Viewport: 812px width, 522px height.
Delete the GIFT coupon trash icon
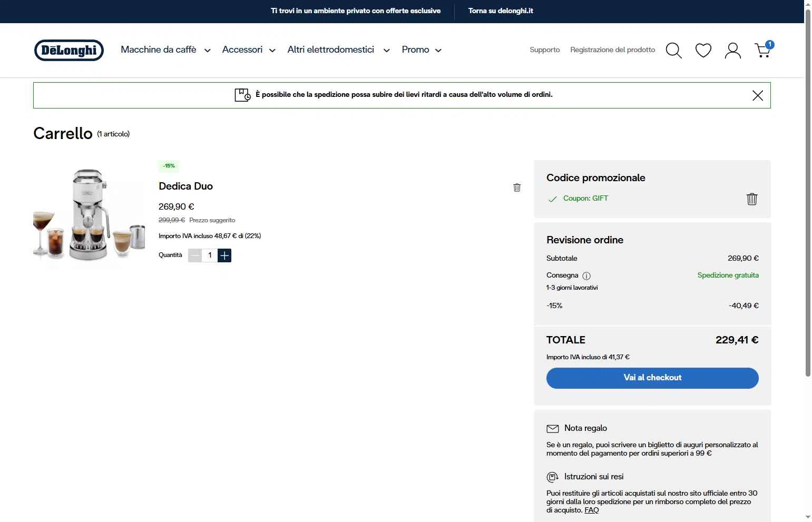752,199
